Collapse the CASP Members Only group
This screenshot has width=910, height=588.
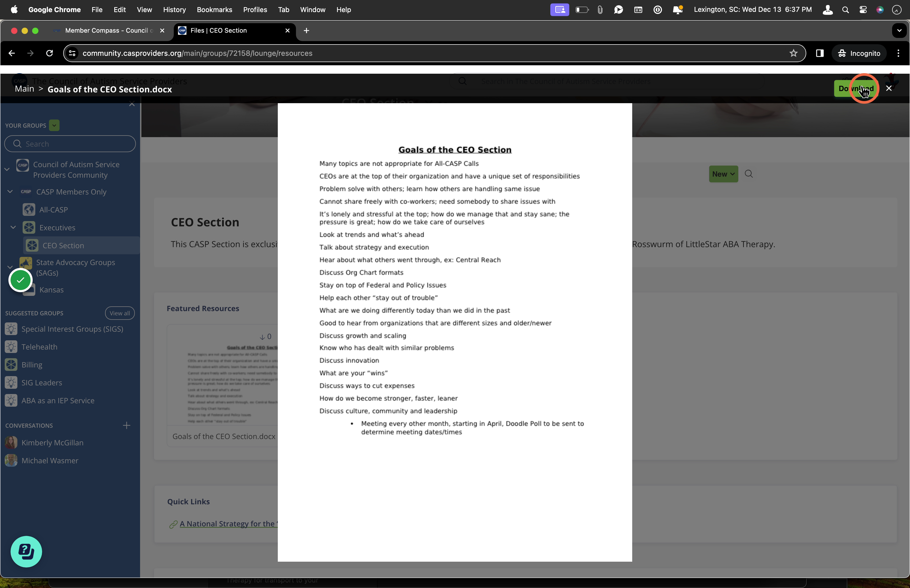tap(10, 191)
